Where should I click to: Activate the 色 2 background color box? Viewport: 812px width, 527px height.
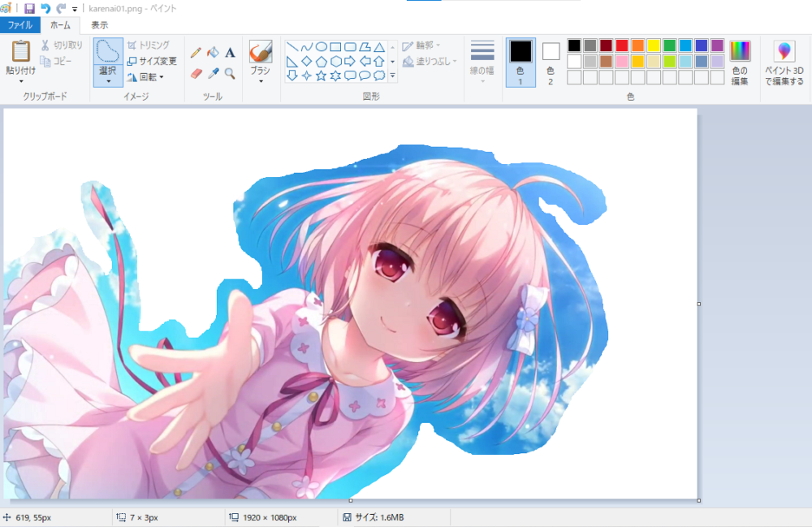(551, 64)
